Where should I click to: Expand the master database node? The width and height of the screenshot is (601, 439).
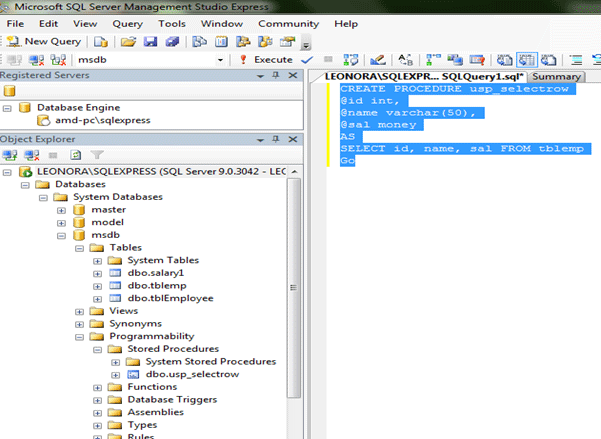point(61,210)
